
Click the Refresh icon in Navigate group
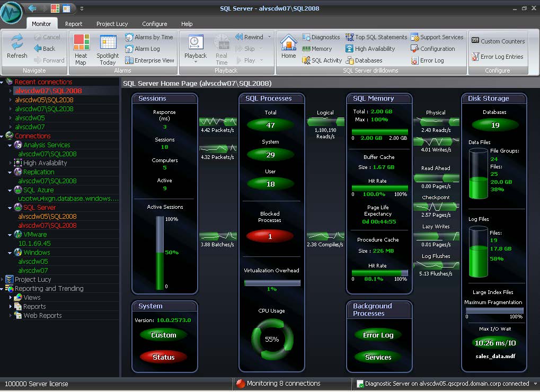click(17, 42)
